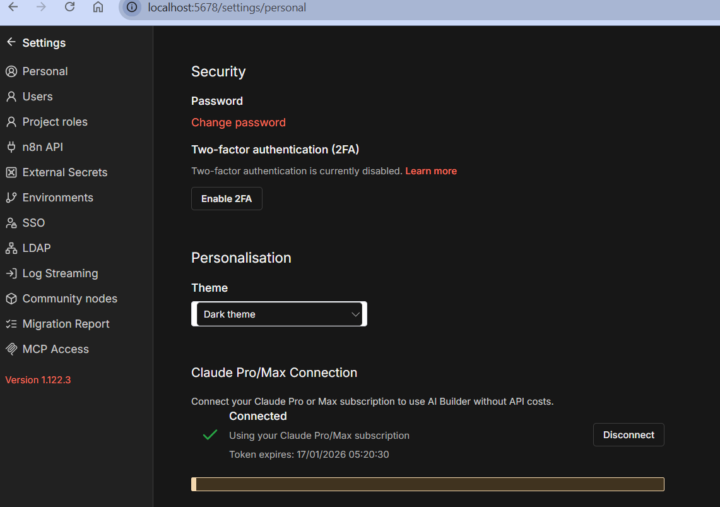720x507 pixels.
Task: Go to browser home icon
Action: point(98,7)
